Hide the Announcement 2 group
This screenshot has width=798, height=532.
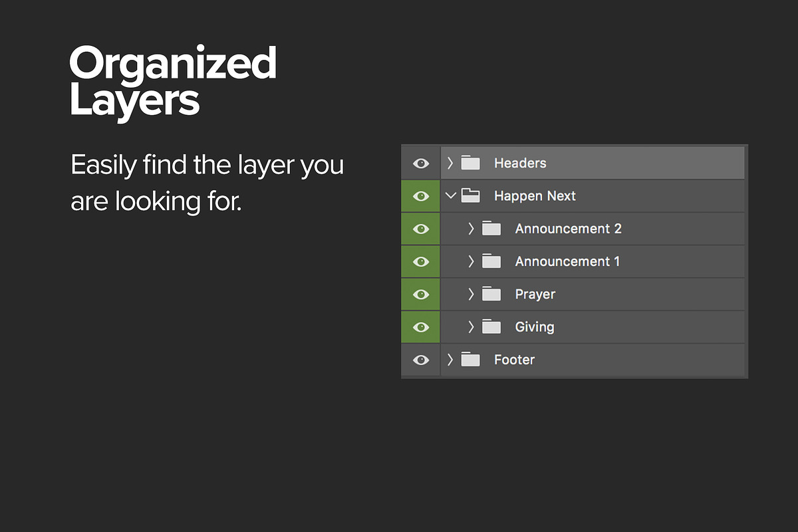(420, 229)
